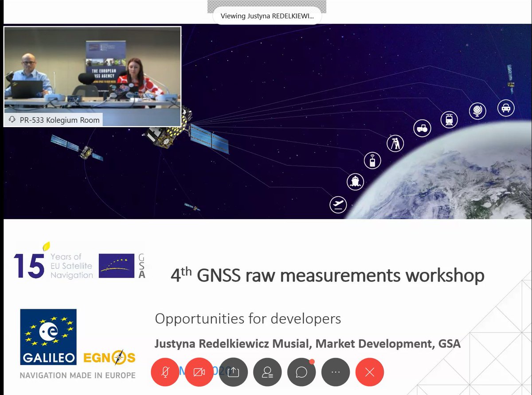Open the chat panel

point(301,372)
